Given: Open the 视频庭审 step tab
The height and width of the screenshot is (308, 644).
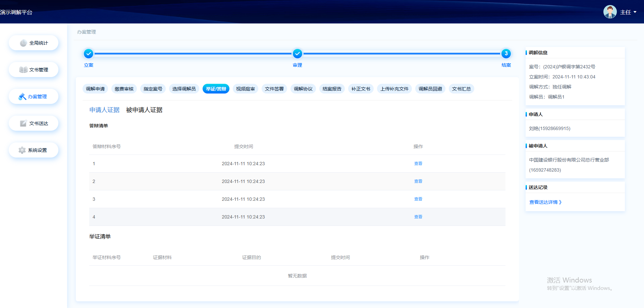Looking at the screenshot, I should pos(245,89).
